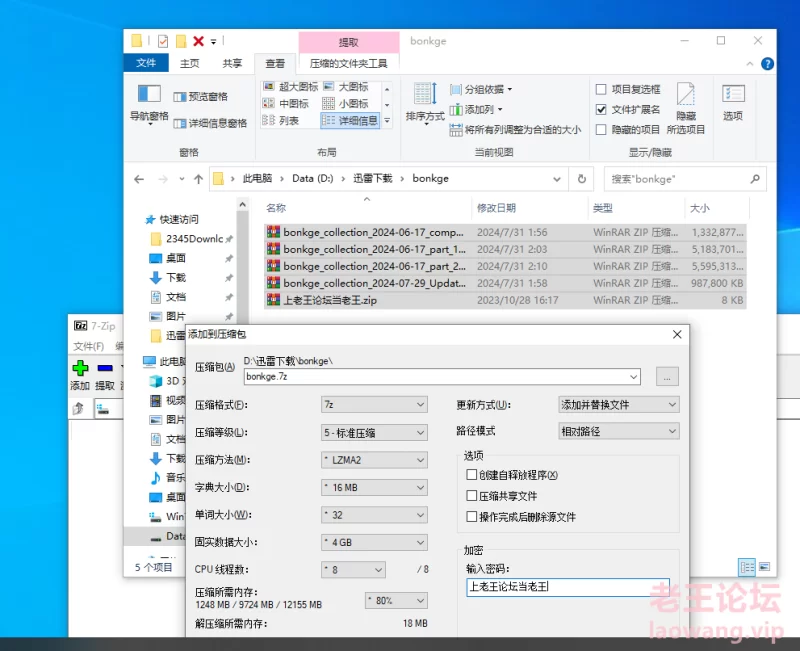
Task: Click 将所有列调整为合适的大小 size all columns icon
Action: click(x=456, y=130)
